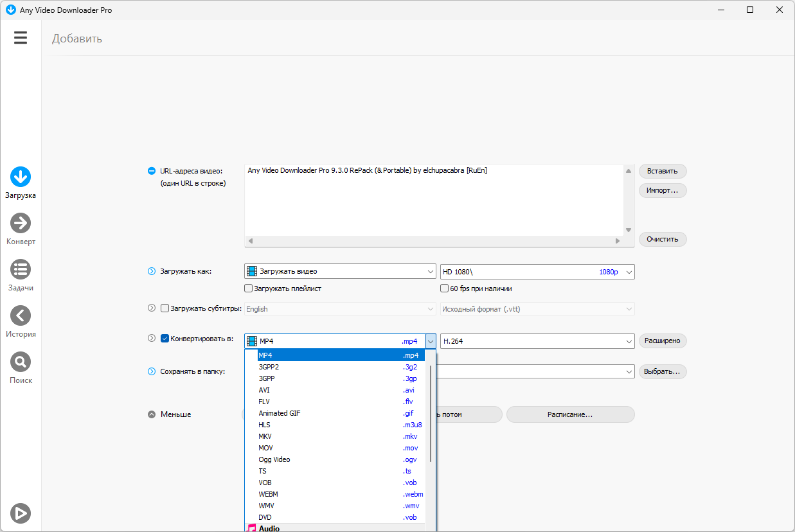Select the Загрузка download icon

21,177
